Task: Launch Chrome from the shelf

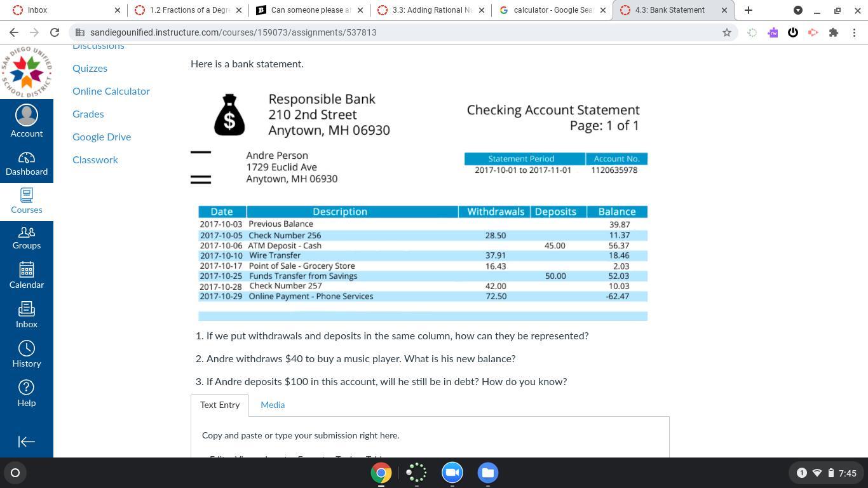Action: pos(381,473)
